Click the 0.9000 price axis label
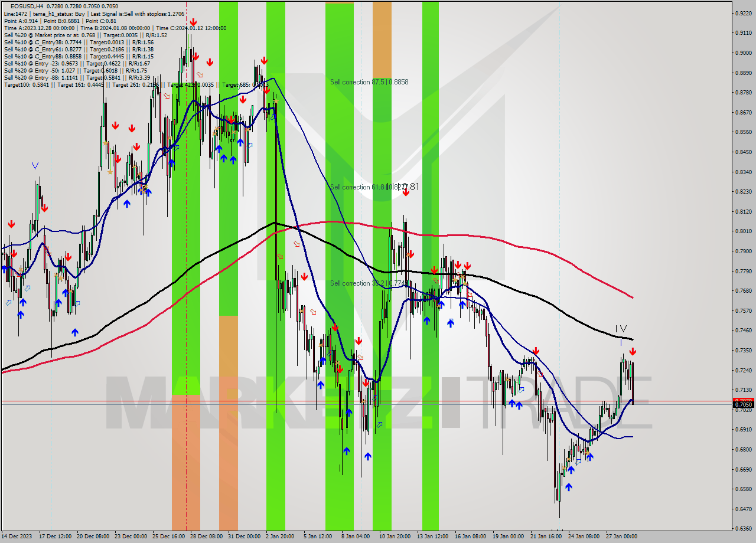The width and height of the screenshot is (756, 543). 743,53
